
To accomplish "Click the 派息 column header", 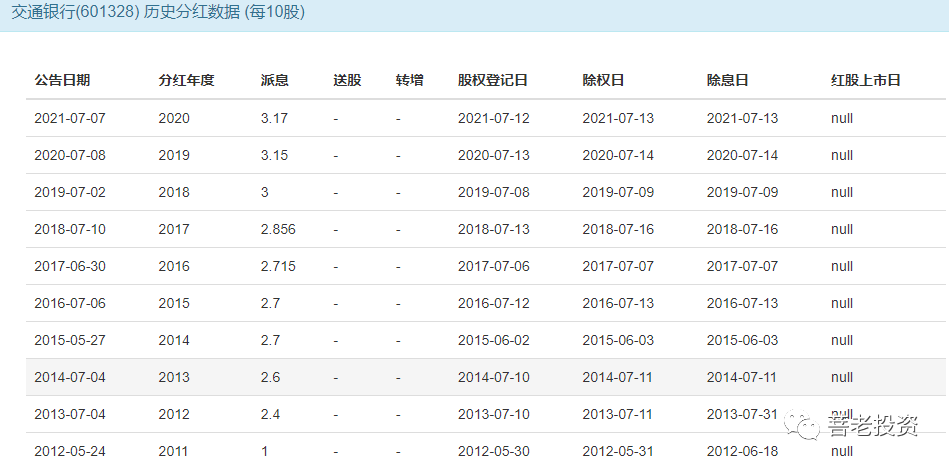I will pos(275,80).
